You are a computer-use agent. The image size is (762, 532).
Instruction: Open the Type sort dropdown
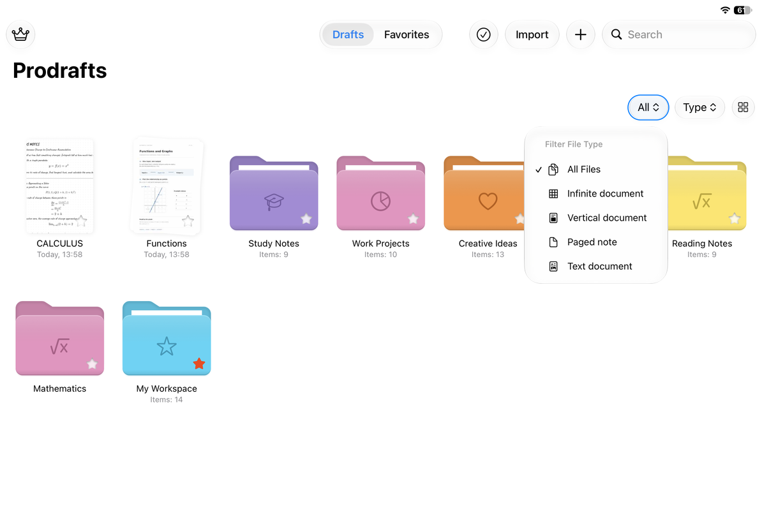pyautogui.click(x=699, y=107)
